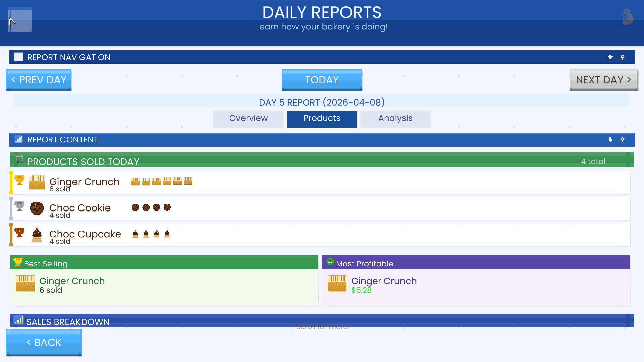Click the bronze trophy beside Choc Cupcake
Image resolution: width=644 pixels, height=362 pixels.
pyautogui.click(x=20, y=232)
